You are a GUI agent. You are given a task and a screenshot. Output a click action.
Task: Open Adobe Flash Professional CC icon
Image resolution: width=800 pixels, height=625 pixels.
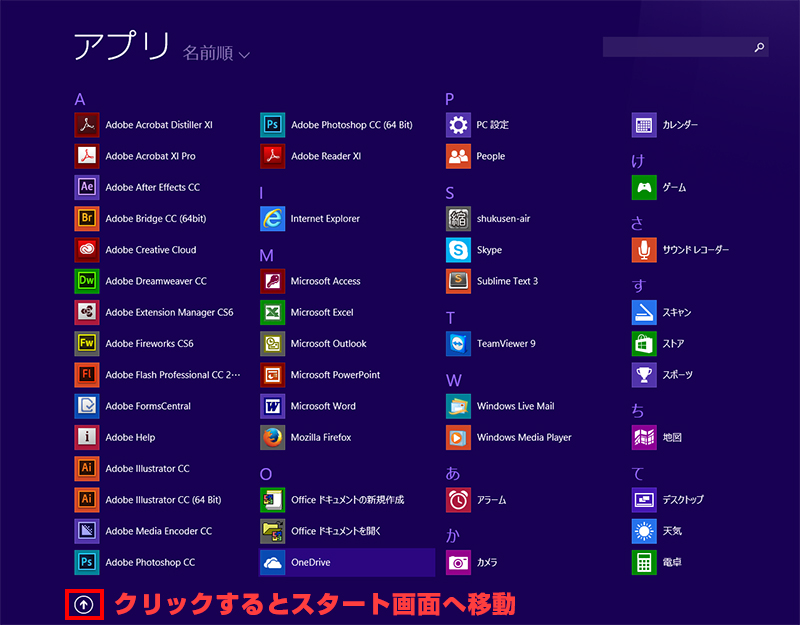point(87,375)
